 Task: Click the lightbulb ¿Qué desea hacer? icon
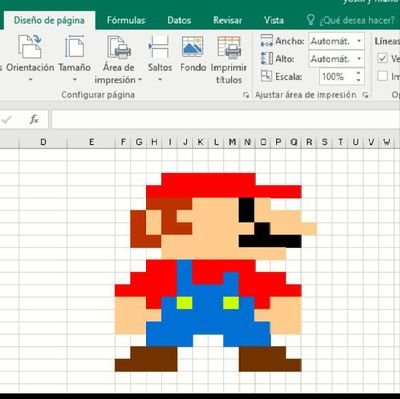310,20
